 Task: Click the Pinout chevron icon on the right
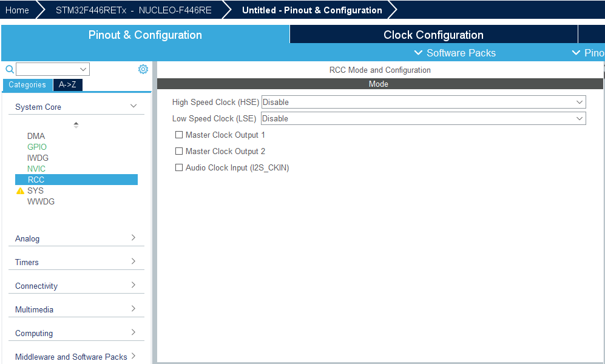[576, 53]
